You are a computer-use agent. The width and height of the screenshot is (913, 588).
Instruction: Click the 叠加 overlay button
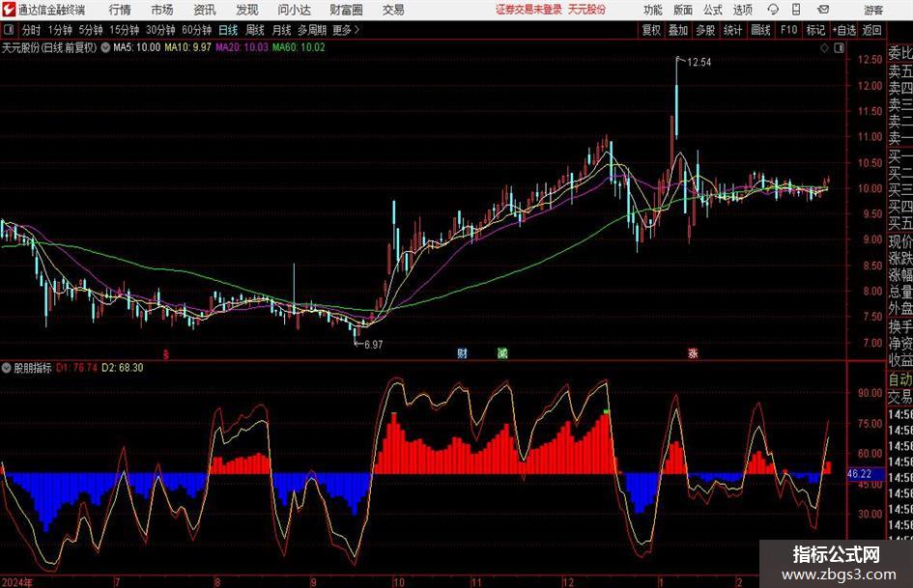(678, 30)
